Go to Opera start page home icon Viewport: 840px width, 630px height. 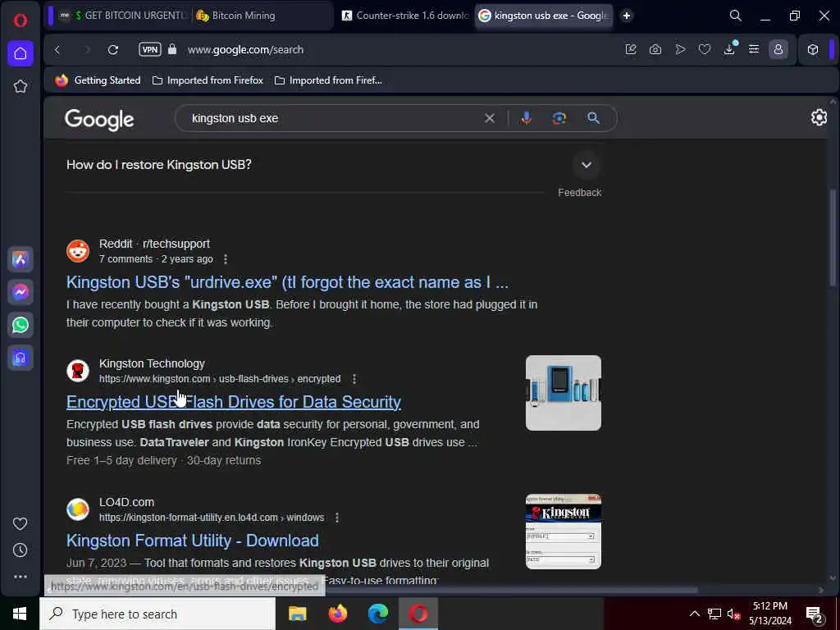[21, 53]
